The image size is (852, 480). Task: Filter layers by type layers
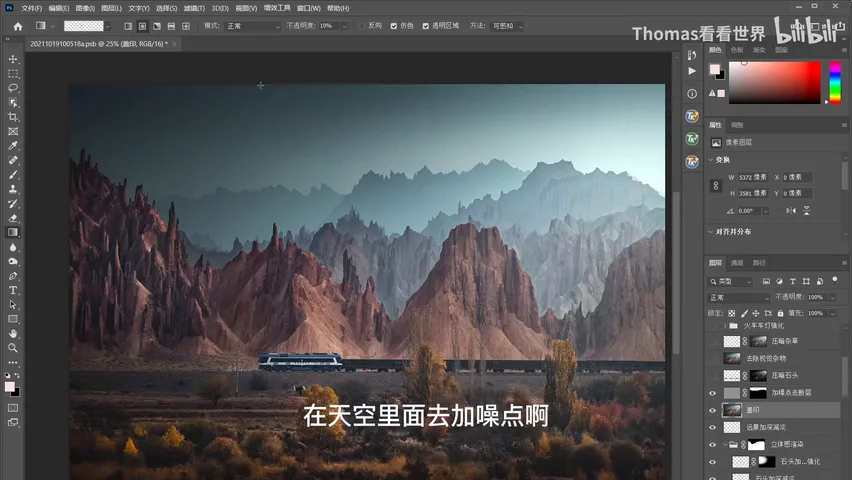[x=793, y=282]
